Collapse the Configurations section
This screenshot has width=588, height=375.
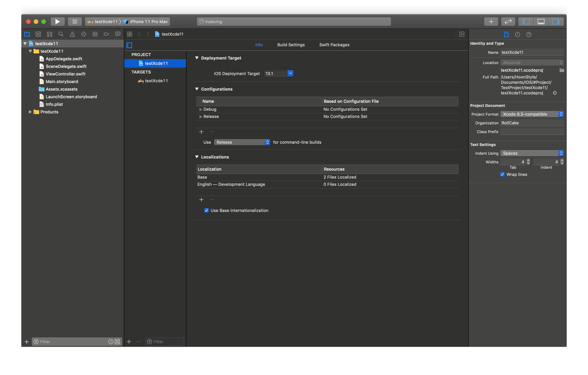pyautogui.click(x=197, y=89)
